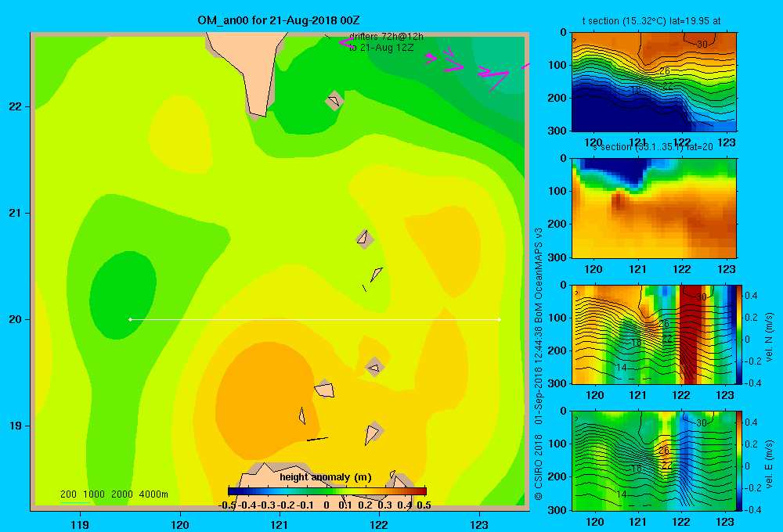Open the northward velocity section panel

point(654,334)
